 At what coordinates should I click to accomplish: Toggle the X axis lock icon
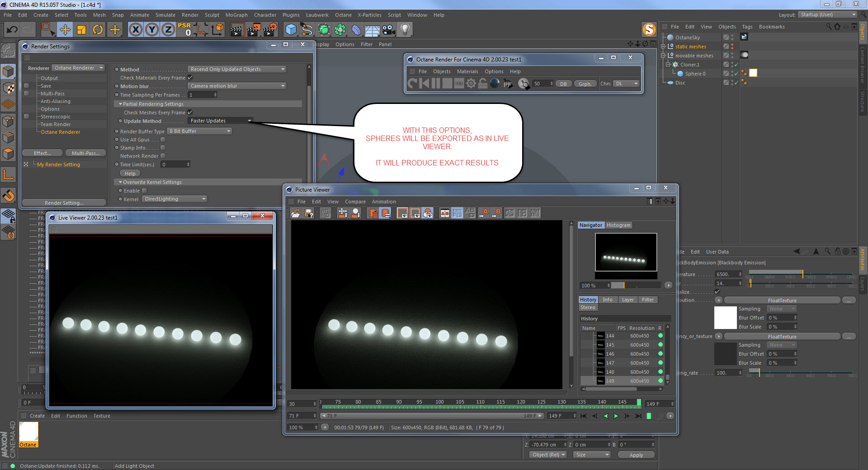pos(135,30)
